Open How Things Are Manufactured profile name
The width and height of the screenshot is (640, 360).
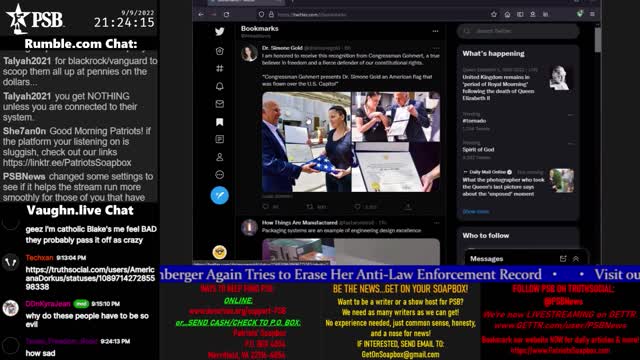coord(300,222)
